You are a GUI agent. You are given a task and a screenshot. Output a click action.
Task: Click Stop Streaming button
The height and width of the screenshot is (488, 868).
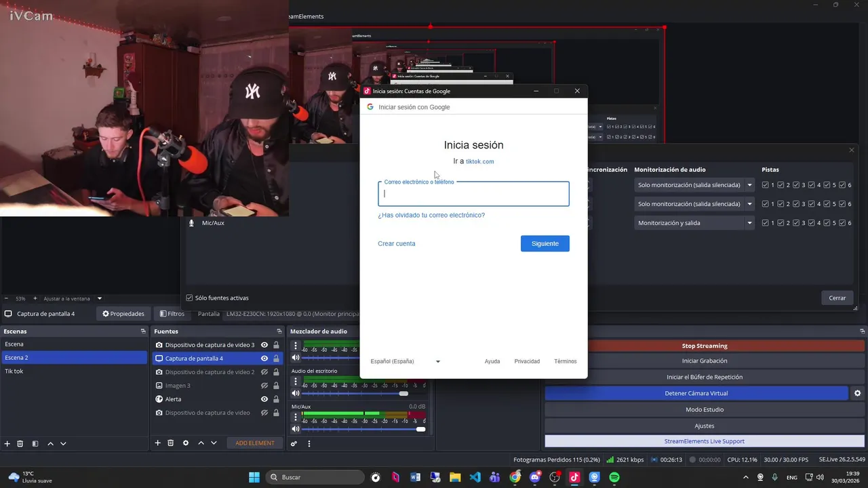coord(705,346)
